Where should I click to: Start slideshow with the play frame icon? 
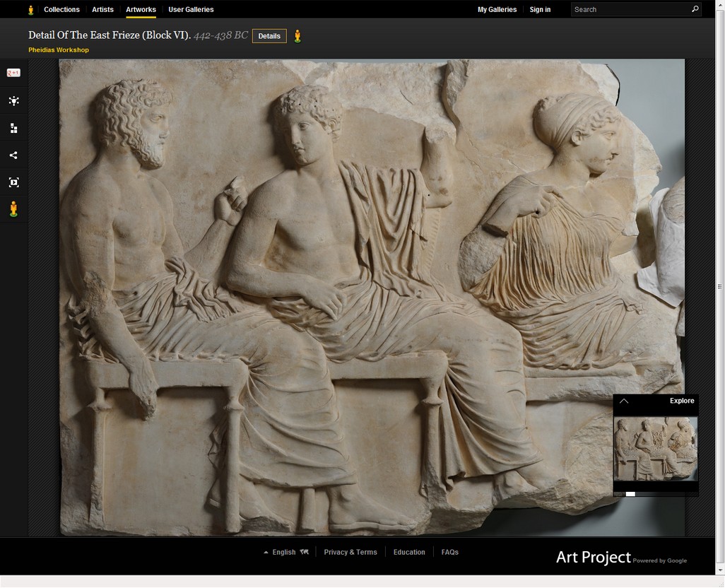[14, 182]
